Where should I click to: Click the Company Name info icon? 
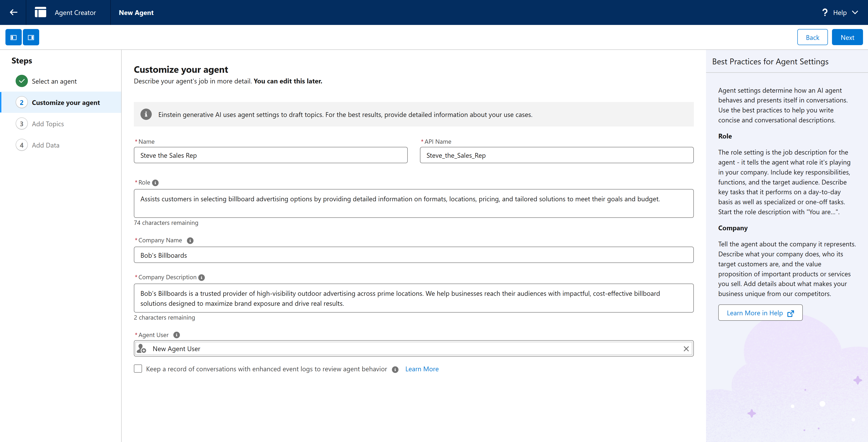pyautogui.click(x=190, y=240)
